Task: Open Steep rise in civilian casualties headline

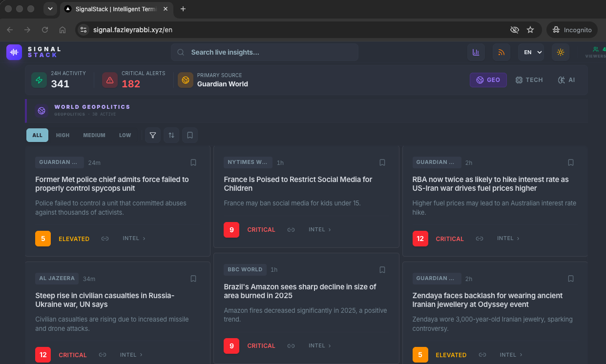Action: tap(104, 300)
